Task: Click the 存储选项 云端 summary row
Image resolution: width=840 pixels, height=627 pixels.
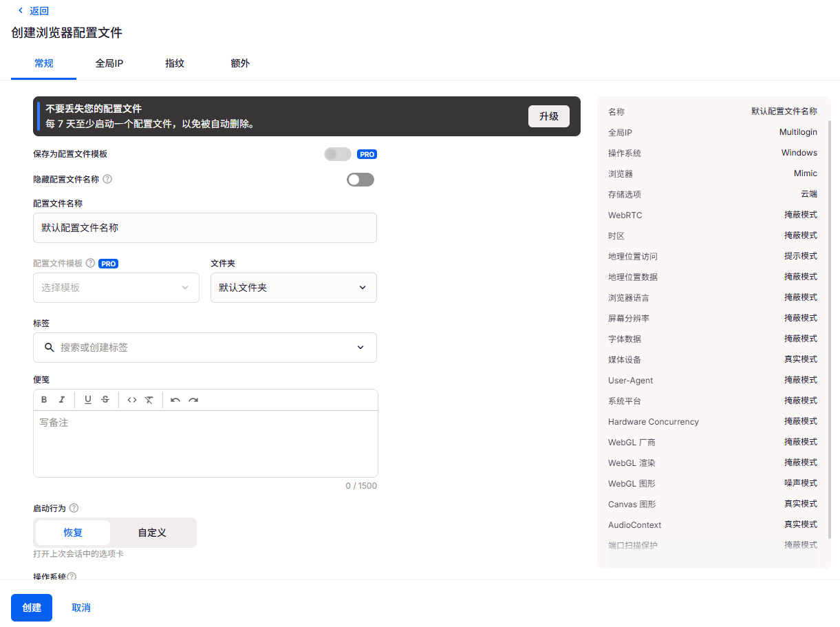Action: (713, 194)
